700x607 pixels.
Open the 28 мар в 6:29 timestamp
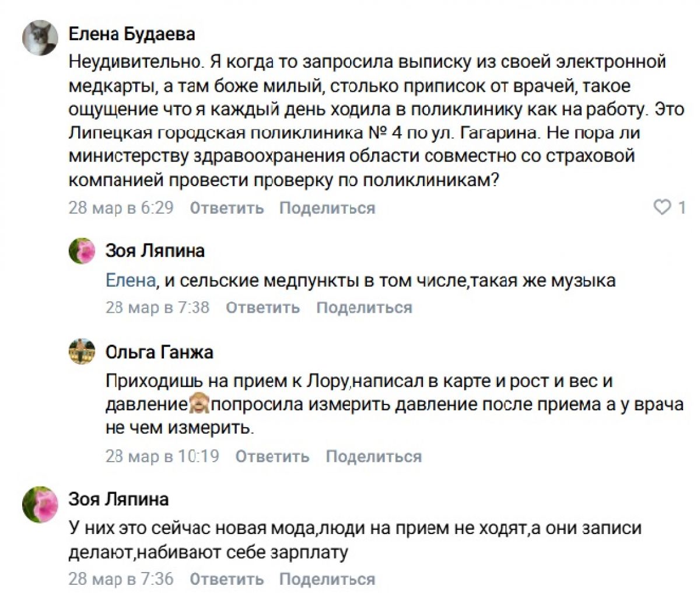(121, 208)
